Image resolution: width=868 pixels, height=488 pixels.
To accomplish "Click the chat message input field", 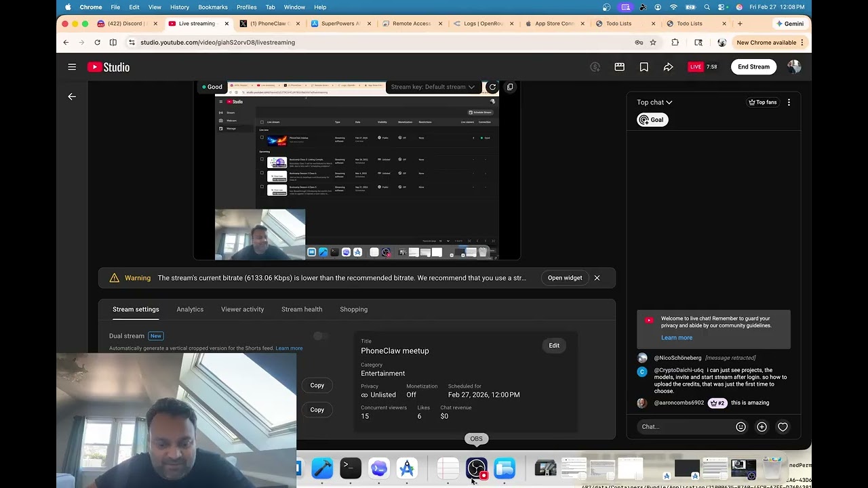I will click(x=685, y=427).
